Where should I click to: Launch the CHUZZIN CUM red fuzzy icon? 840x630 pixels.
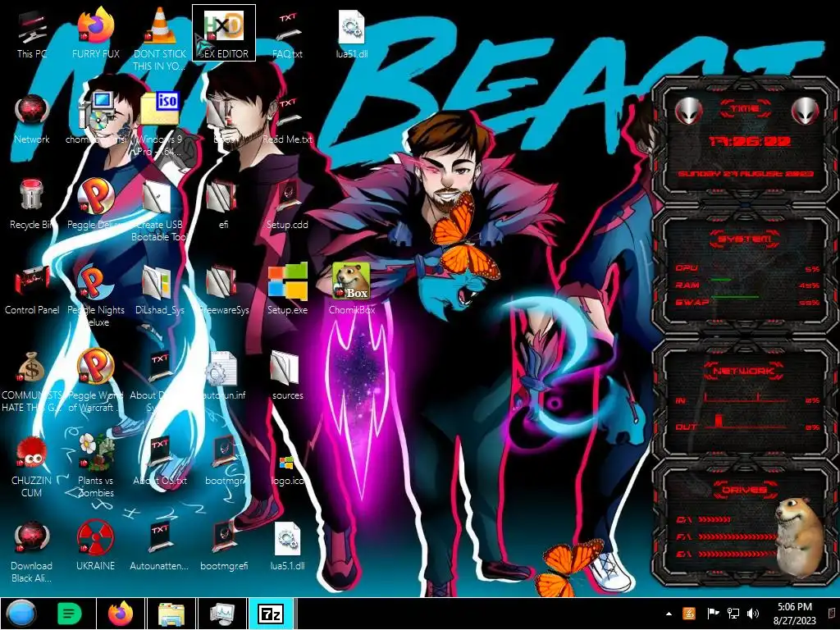coord(32,466)
